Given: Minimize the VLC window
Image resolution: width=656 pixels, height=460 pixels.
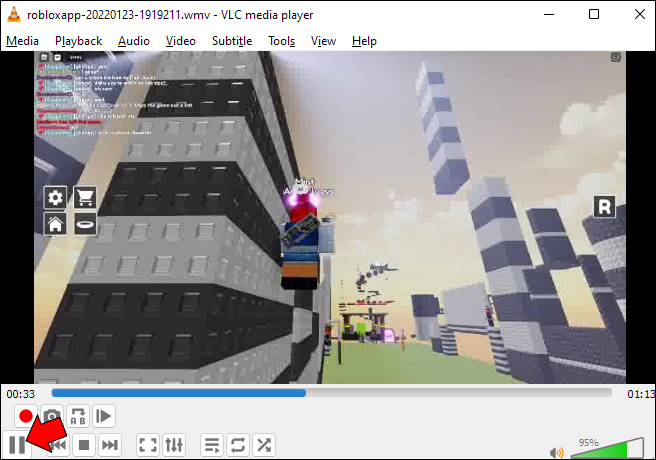Looking at the screenshot, I should pyautogui.click(x=549, y=14).
